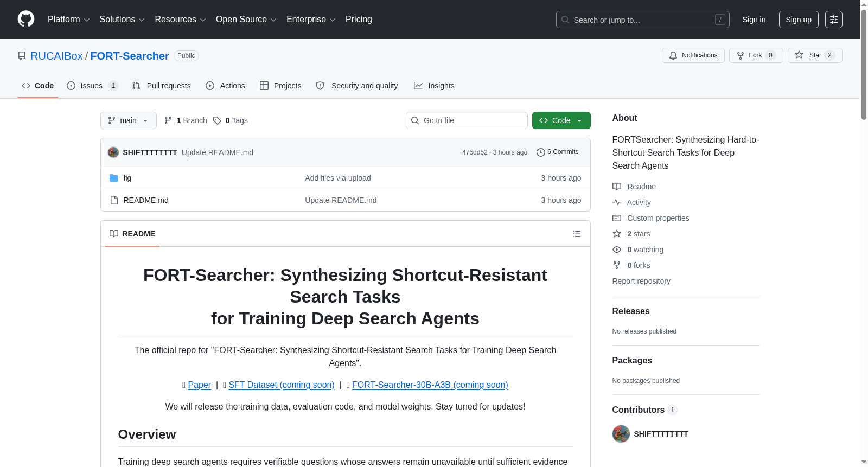Open the Update README.md commit message in header row
Viewport: 868px width, 467px height.
(218, 152)
